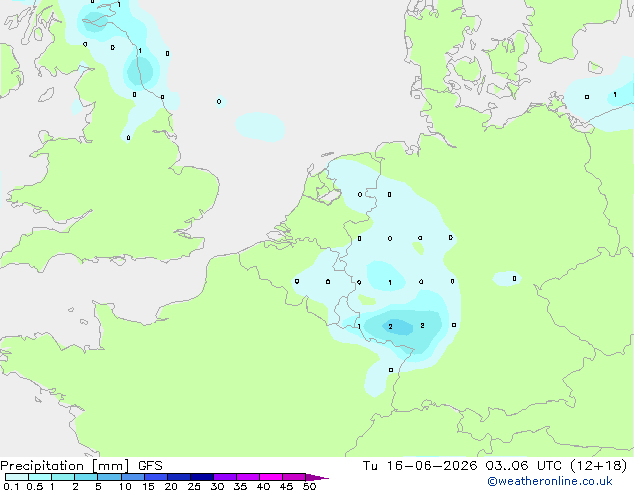Click the weatheronline.co.uk copyright link
Image resolution: width=634 pixels, height=490 pixels.
pyautogui.click(x=550, y=481)
